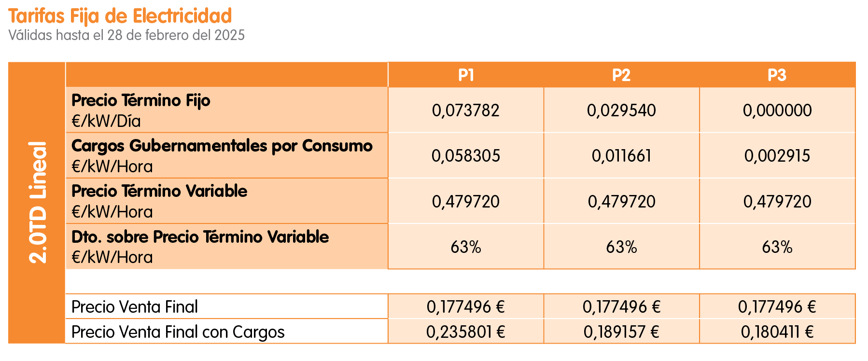Image resolution: width=868 pixels, height=361 pixels.
Task: Select the 0,073782 cell under P1
Action: [x=466, y=110]
